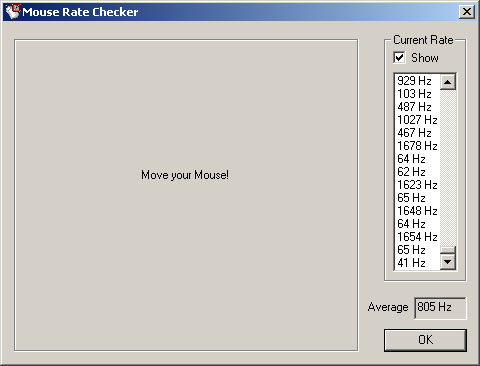
Task: Select the 929 Hz list entry
Action: (418, 81)
